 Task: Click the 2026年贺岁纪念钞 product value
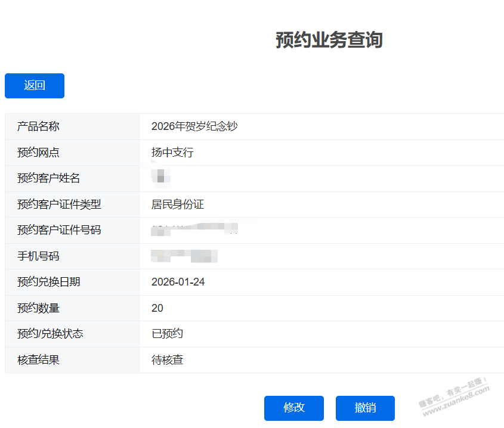point(194,126)
